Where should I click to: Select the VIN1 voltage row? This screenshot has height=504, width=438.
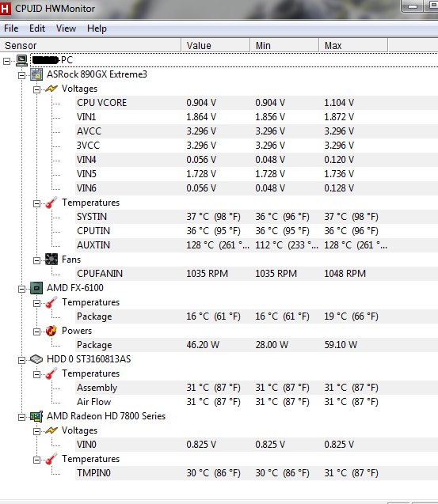(x=257, y=117)
